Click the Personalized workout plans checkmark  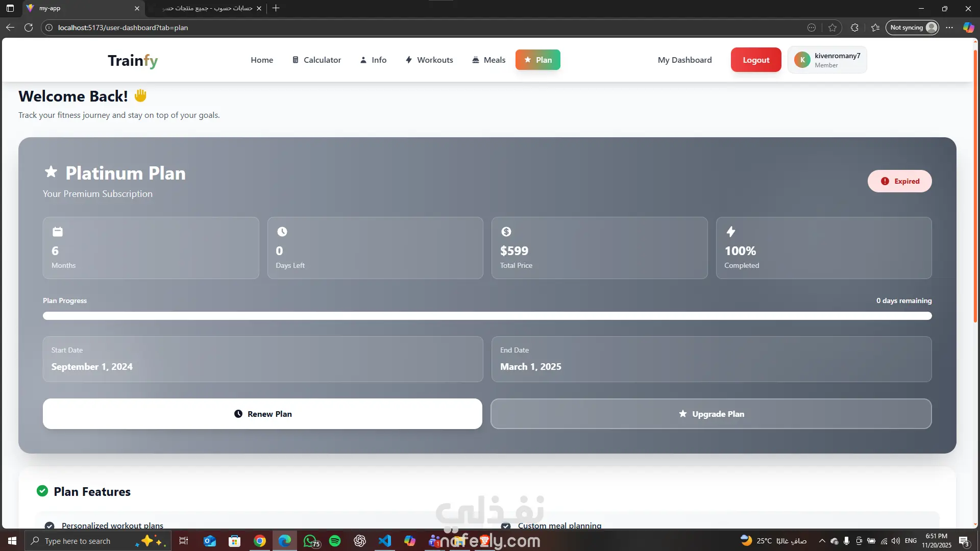pyautogui.click(x=50, y=525)
